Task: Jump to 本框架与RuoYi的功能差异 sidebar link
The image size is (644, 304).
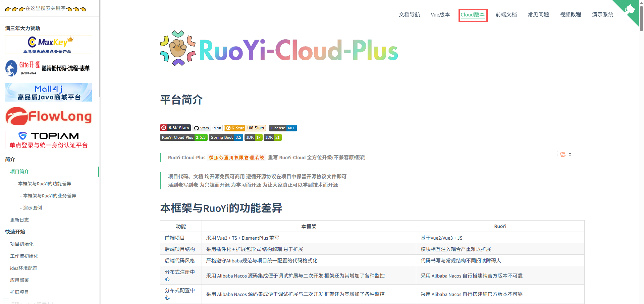Action: pos(45,184)
